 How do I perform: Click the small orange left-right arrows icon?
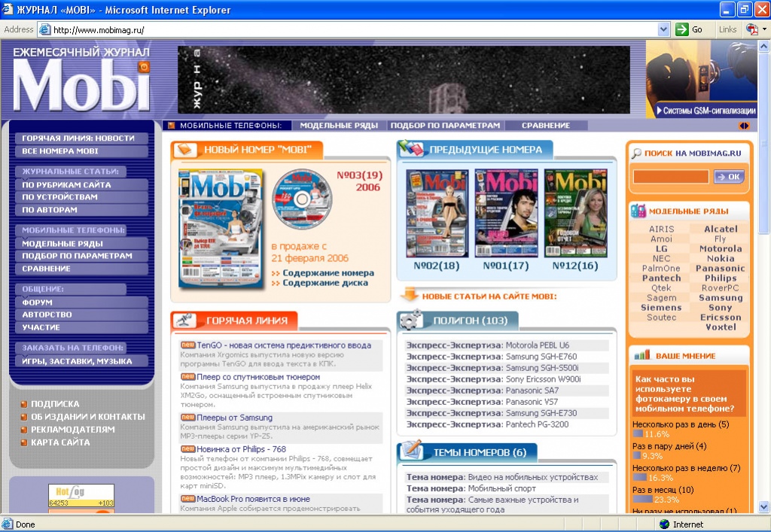coord(744,126)
